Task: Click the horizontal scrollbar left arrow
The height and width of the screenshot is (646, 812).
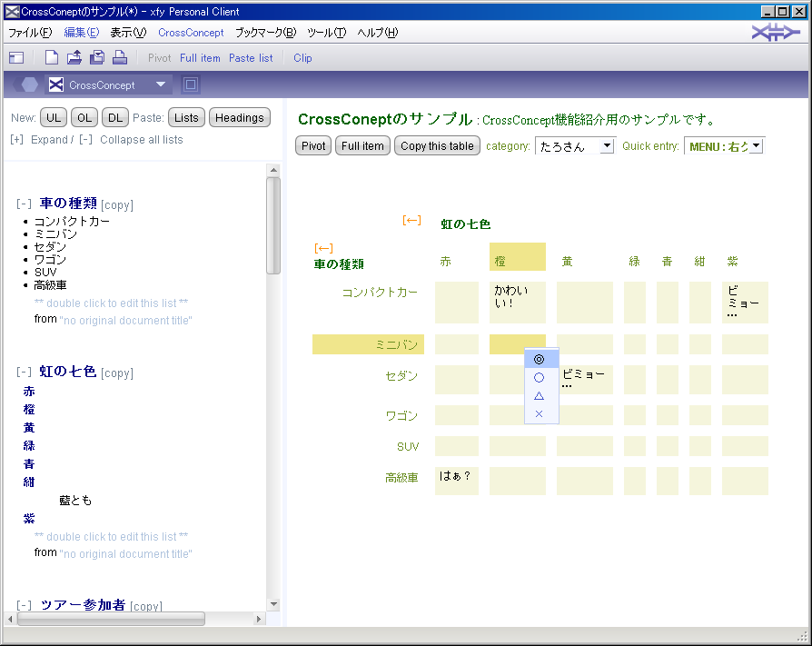Action: [x=10, y=619]
